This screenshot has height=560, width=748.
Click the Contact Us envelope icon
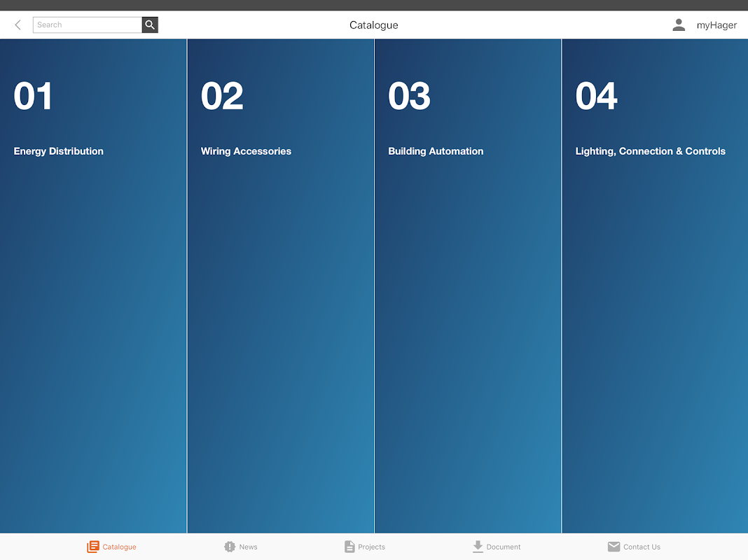(x=614, y=547)
